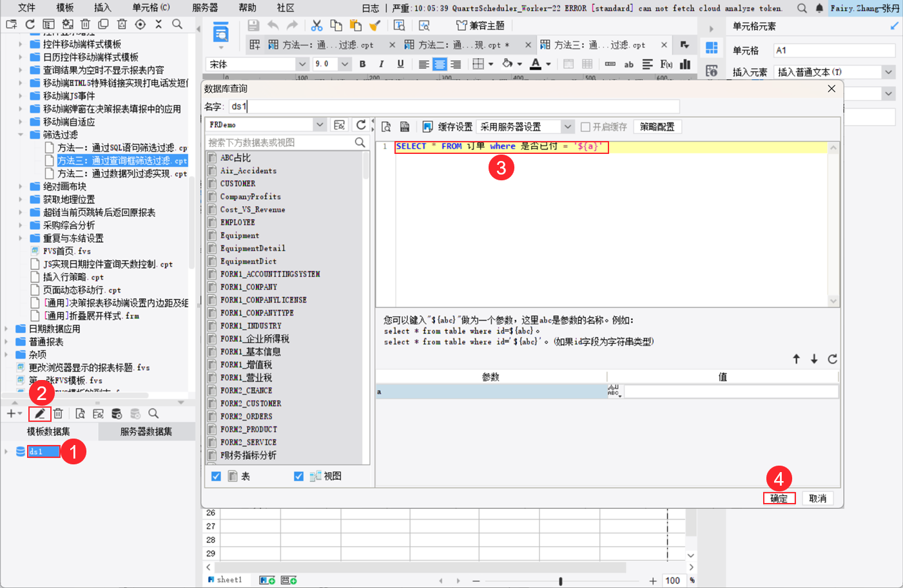Click the 搜索下方数据表或视图 search box
The image size is (903, 588).
(x=287, y=142)
